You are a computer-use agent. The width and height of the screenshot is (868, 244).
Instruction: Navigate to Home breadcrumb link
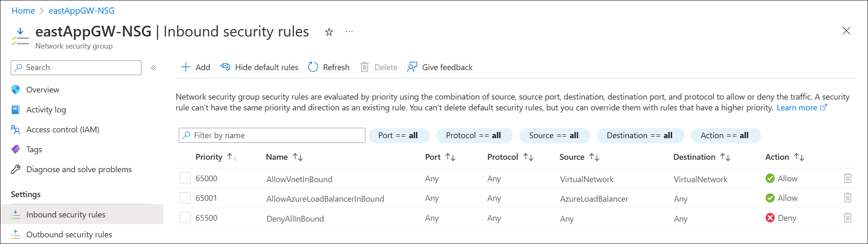coord(23,11)
